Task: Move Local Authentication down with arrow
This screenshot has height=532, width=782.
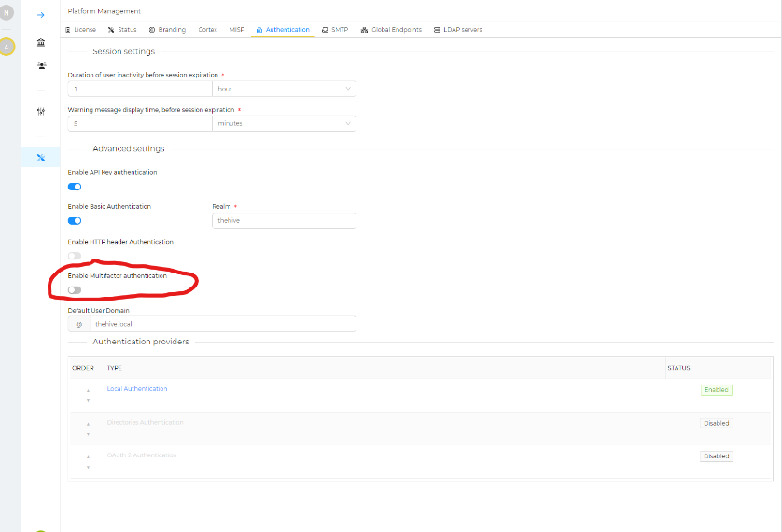Action: (x=88, y=400)
